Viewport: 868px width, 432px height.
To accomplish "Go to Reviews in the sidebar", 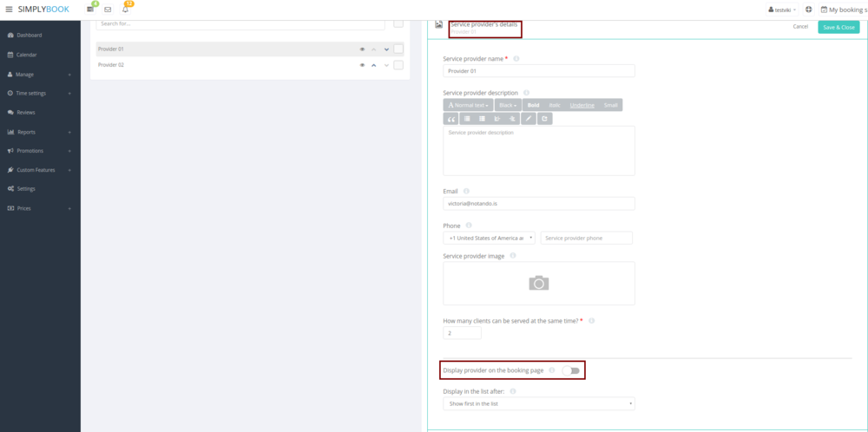I will coord(26,112).
